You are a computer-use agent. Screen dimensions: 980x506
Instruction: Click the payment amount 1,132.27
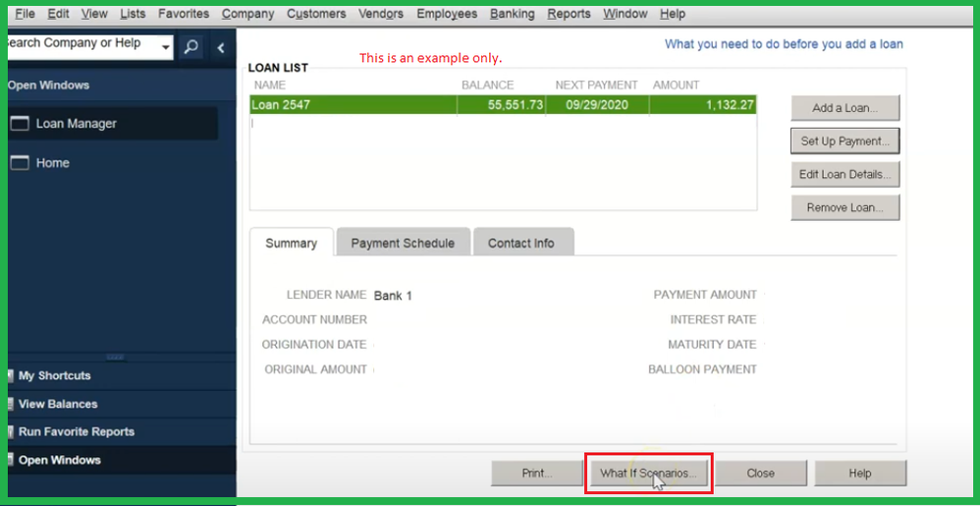click(730, 105)
